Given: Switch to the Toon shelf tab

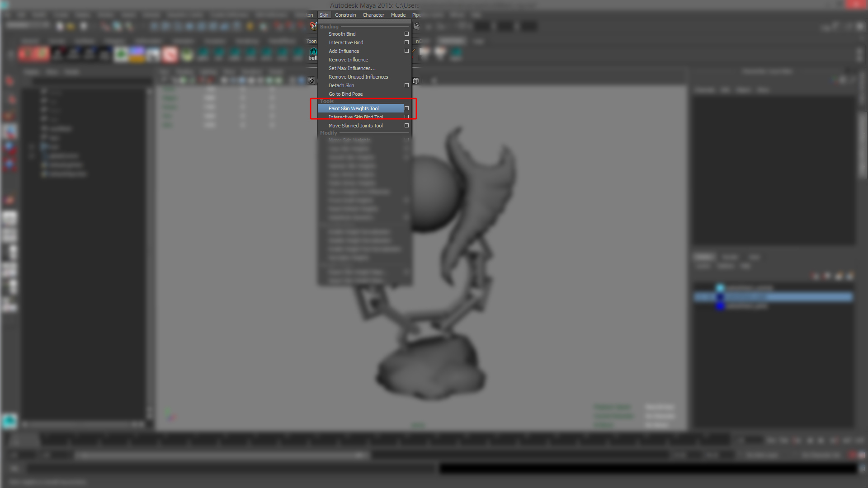Looking at the screenshot, I should click(x=311, y=41).
